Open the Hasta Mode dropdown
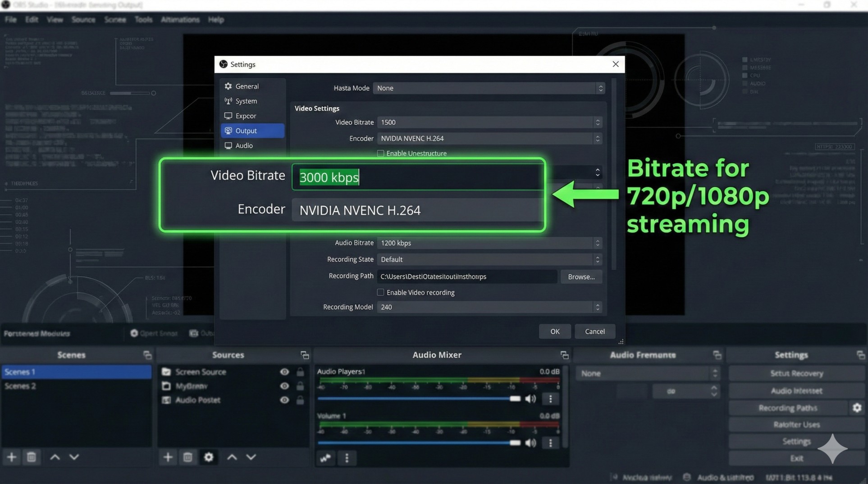The height and width of the screenshot is (484, 868). coord(489,88)
